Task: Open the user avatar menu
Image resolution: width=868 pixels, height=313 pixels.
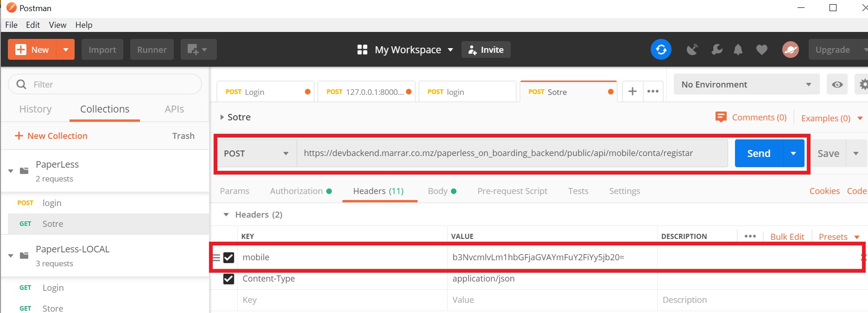Action: [x=790, y=50]
